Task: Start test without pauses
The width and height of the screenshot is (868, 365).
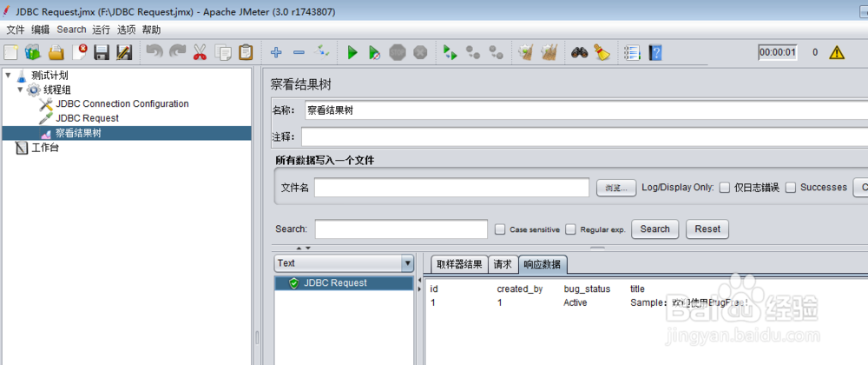Action: click(375, 53)
